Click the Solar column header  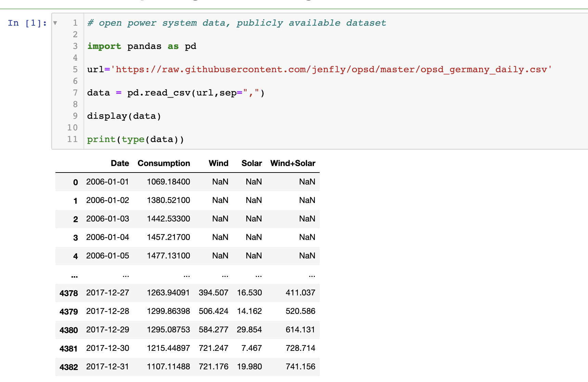tap(251, 163)
